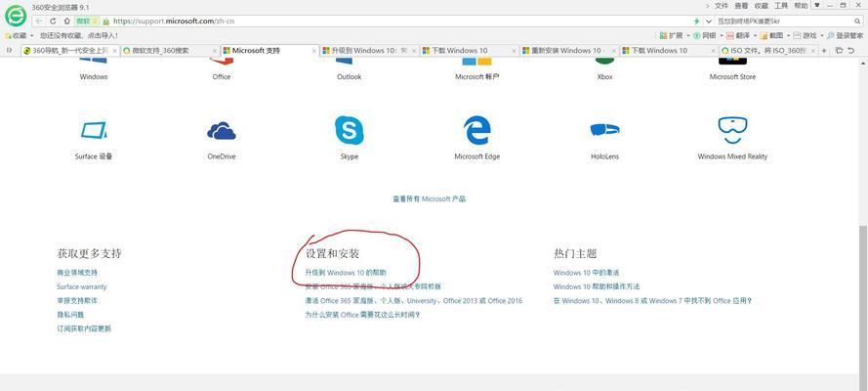Open the 工具 menu
This screenshot has height=391, width=868.
click(x=781, y=6)
